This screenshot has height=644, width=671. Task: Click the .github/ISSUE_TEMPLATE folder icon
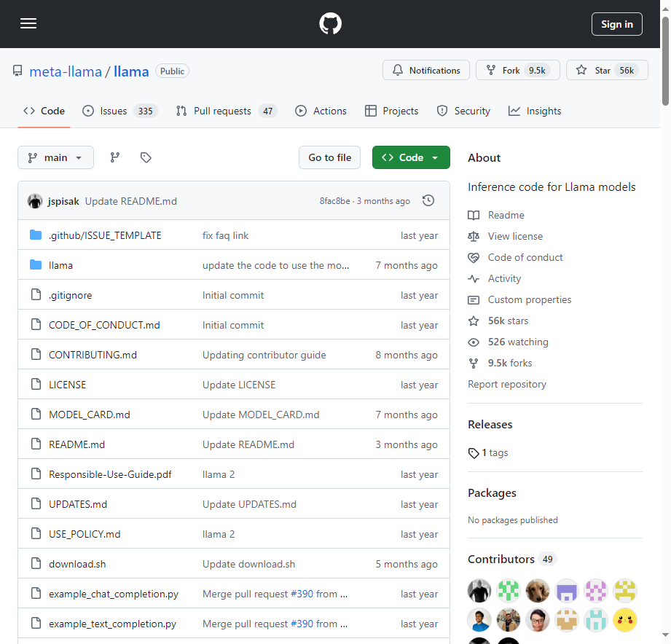coord(36,235)
